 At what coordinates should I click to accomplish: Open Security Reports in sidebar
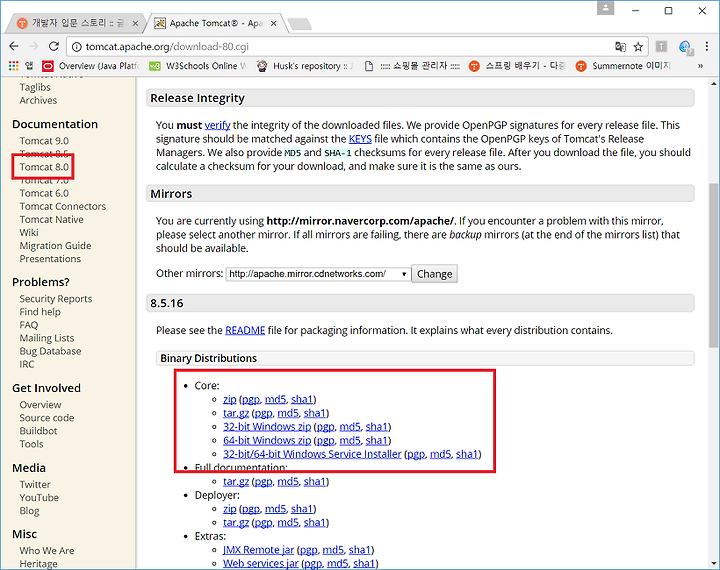[56, 299]
